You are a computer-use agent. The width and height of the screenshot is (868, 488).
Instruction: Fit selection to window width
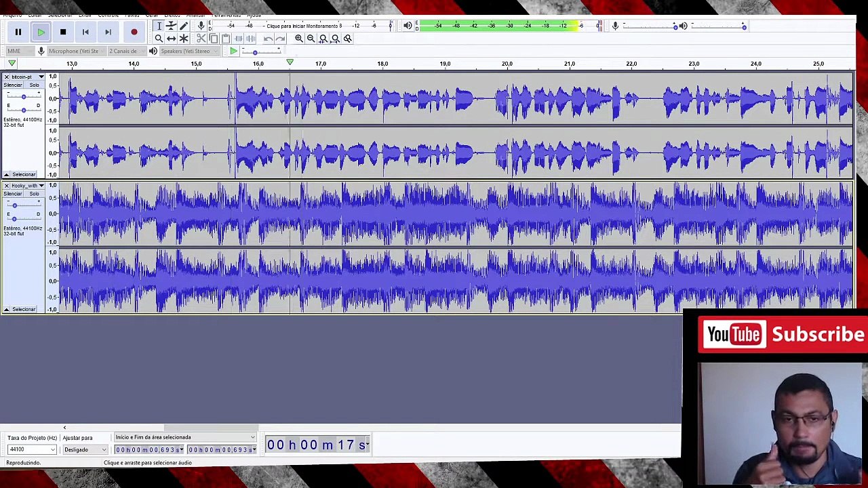[x=323, y=39]
